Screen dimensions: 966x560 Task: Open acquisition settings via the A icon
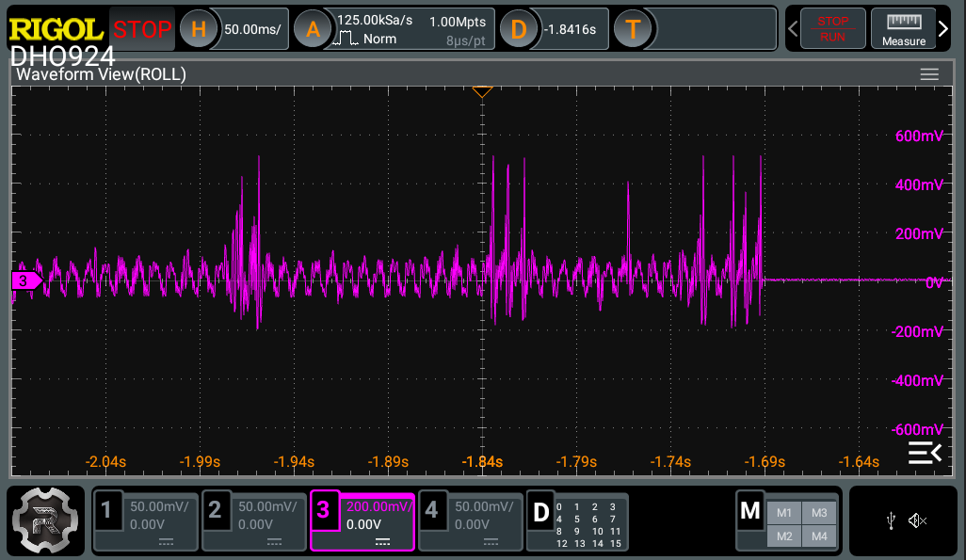coord(312,28)
